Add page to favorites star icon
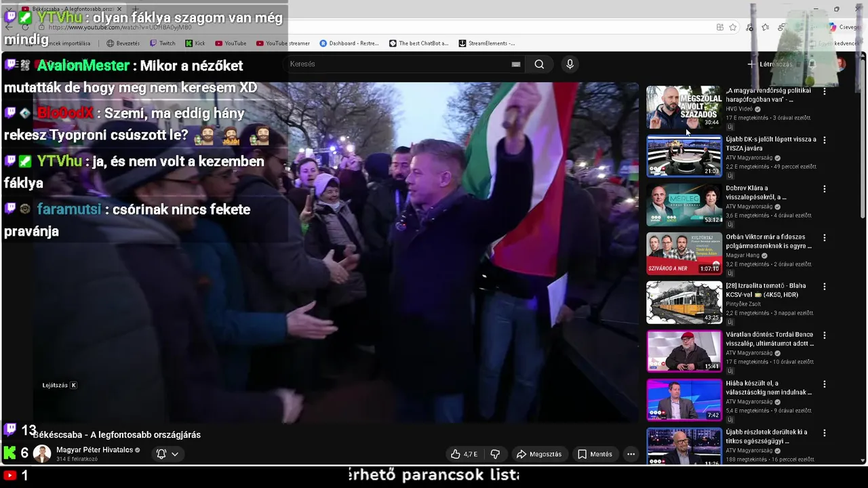Screen dimensions: 868x488 pos(733,27)
